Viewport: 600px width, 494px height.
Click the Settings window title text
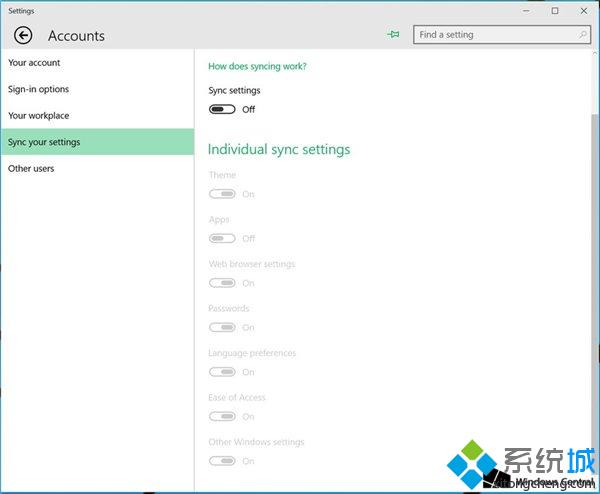[x=21, y=11]
